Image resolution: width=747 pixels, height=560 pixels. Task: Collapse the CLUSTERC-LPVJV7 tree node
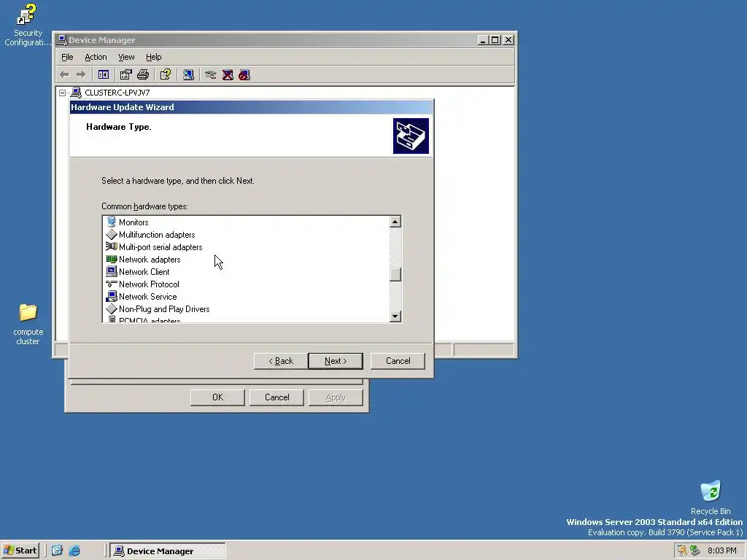pos(63,93)
